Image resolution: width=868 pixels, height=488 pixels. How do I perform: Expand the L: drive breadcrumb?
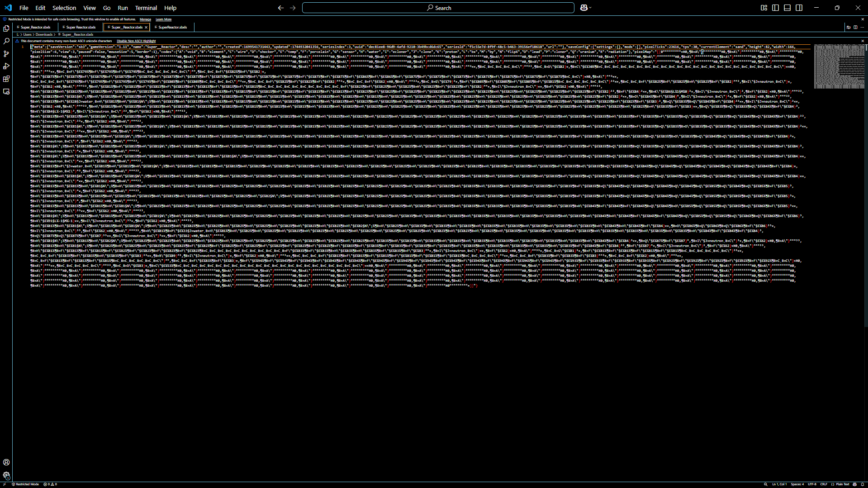click(18, 34)
